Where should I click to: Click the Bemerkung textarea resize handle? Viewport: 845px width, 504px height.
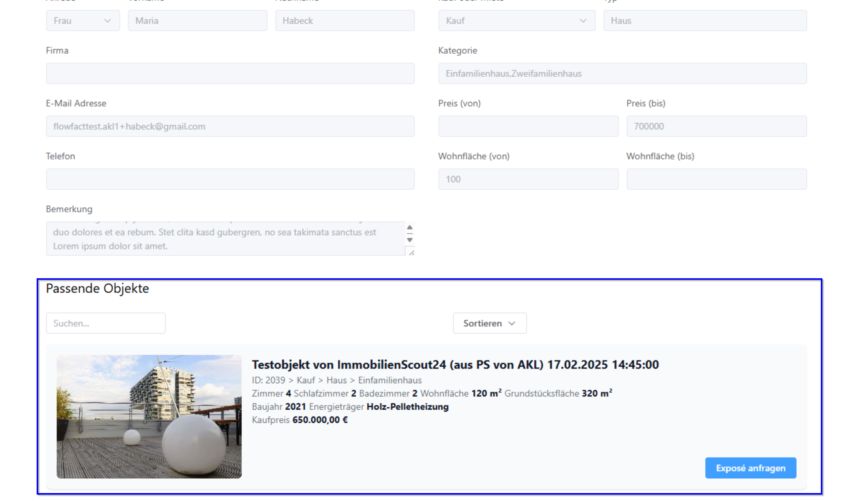412,253
